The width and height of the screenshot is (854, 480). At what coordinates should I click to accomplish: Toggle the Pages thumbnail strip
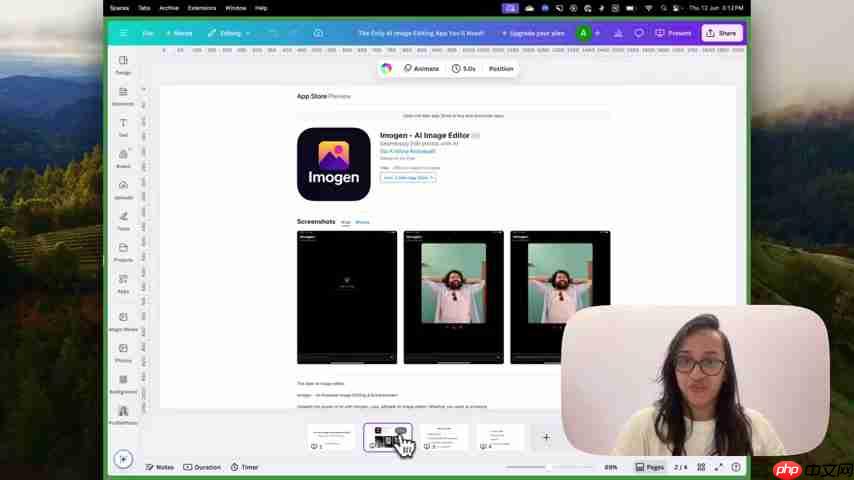(x=650, y=467)
